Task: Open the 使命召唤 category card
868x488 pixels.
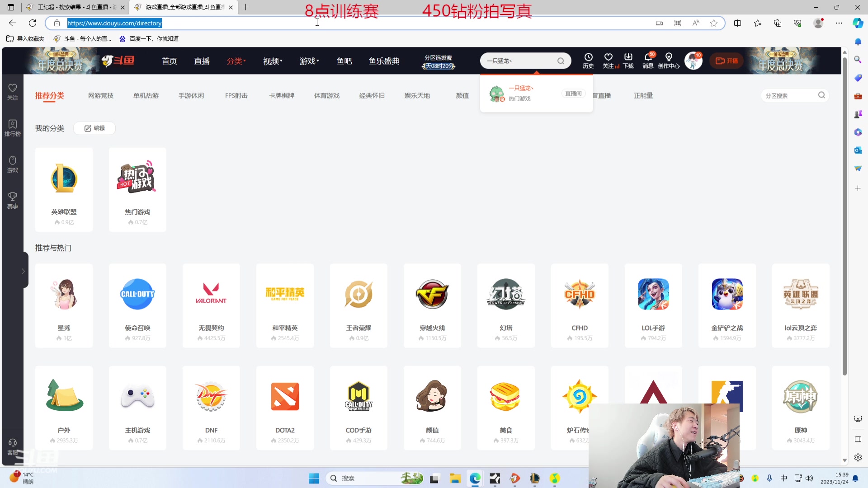Action: click(x=137, y=305)
